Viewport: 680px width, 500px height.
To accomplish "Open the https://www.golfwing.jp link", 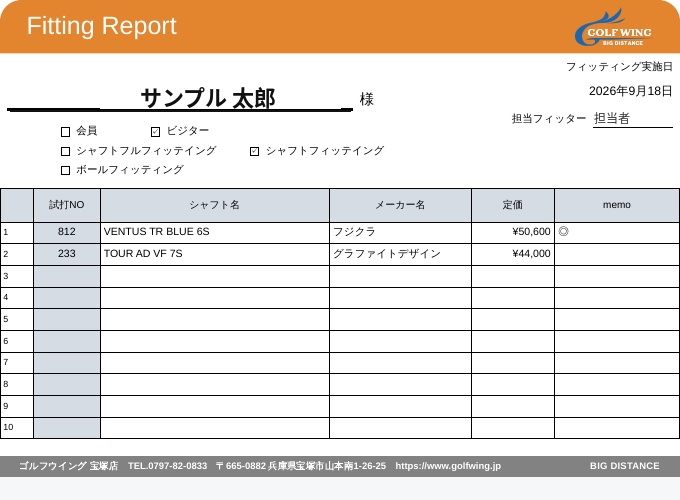I will click(448, 466).
